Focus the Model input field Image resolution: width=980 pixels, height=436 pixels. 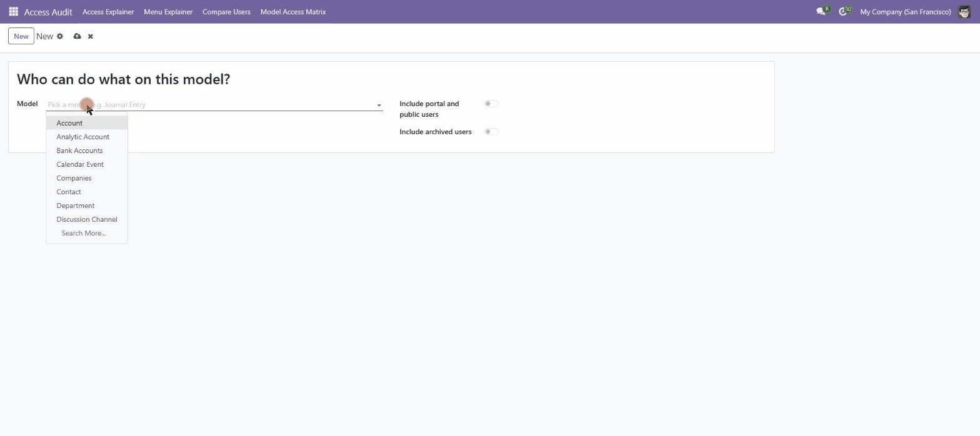point(211,105)
